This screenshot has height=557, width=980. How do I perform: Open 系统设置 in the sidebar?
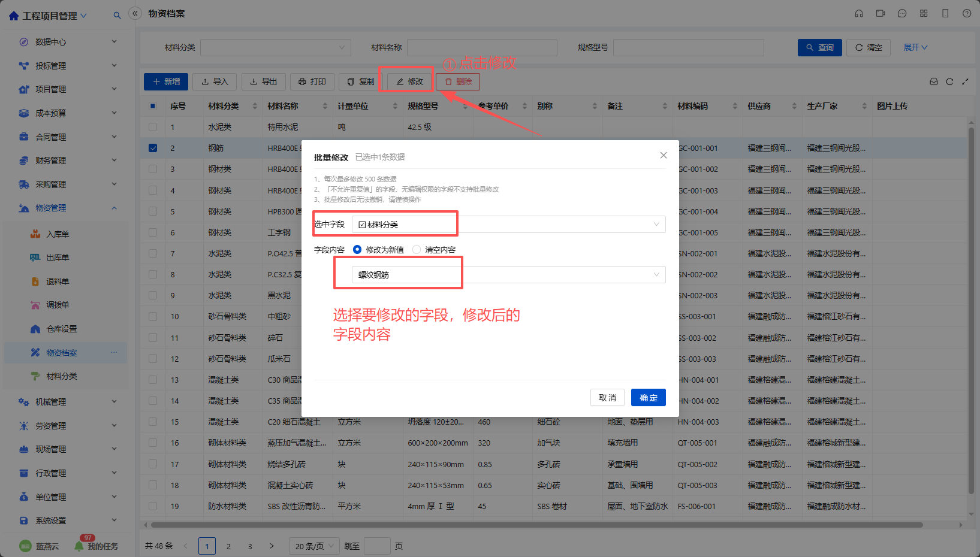68,520
